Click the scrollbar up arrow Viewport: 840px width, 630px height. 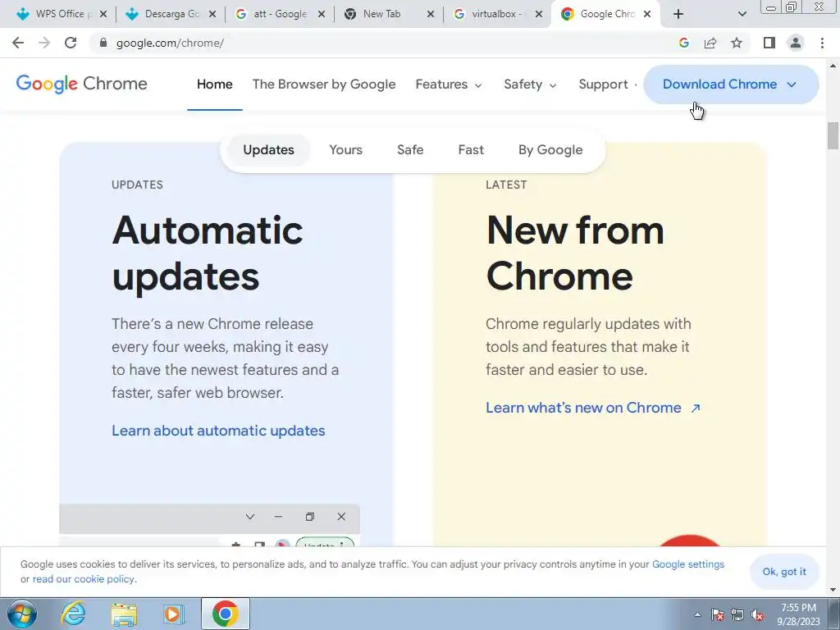pos(833,66)
